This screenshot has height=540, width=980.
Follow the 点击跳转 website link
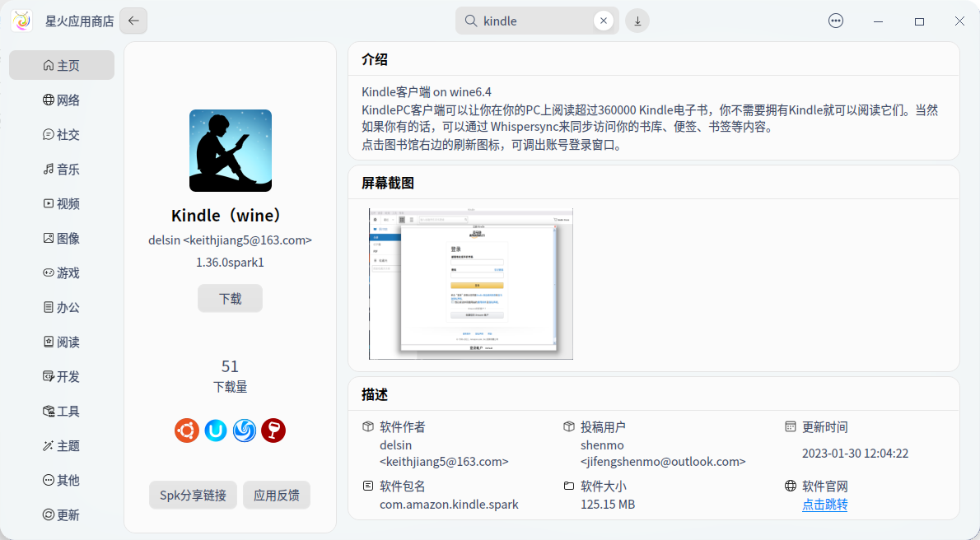[825, 505]
